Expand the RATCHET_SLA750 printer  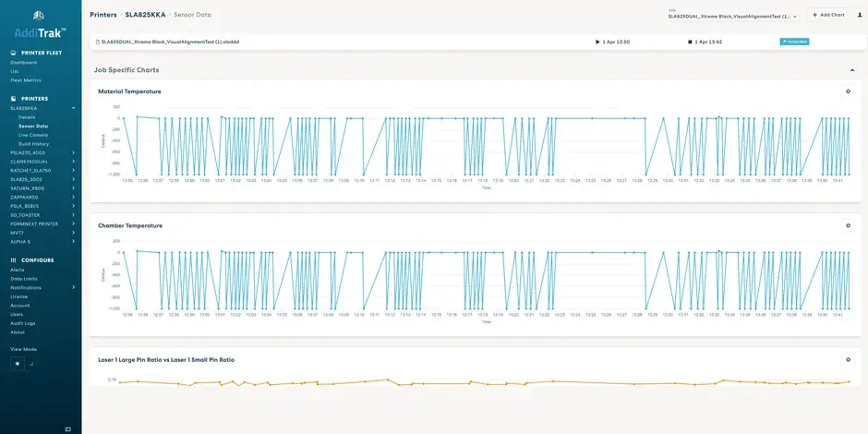tap(74, 171)
